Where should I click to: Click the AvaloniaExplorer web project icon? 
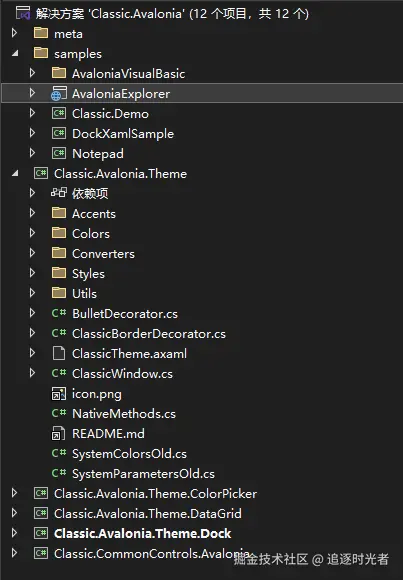pos(59,93)
